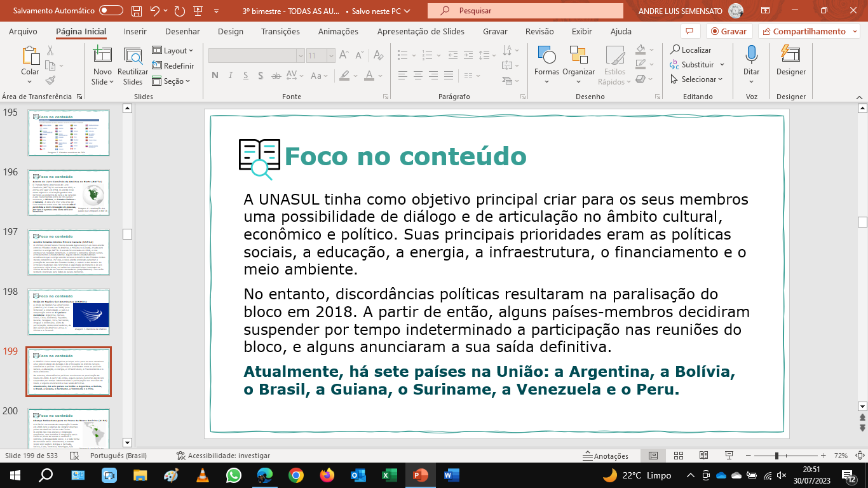This screenshot has width=868, height=488.
Task: Toggle Salvamento Automático switch
Action: 111,11
